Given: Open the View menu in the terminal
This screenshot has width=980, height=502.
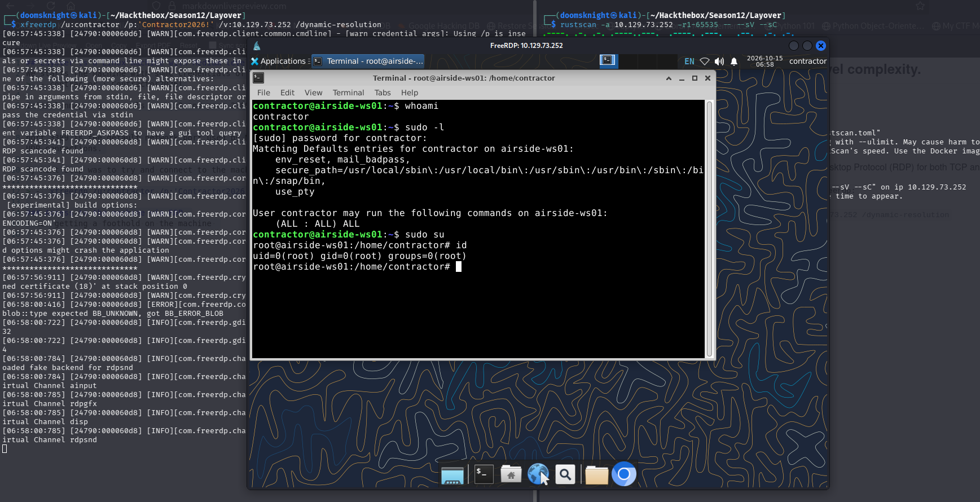Looking at the screenshot, I should click(313, 93).
